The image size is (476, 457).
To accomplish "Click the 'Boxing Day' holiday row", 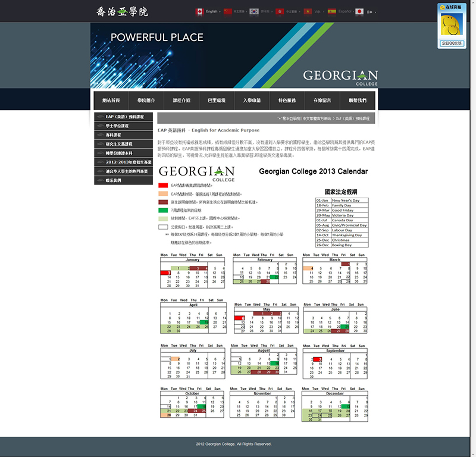I will [x=342, y=245].
